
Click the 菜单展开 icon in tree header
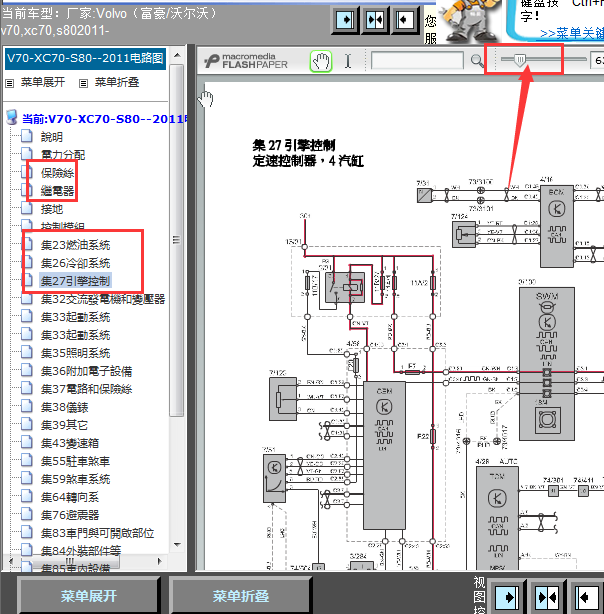point(9,83)
